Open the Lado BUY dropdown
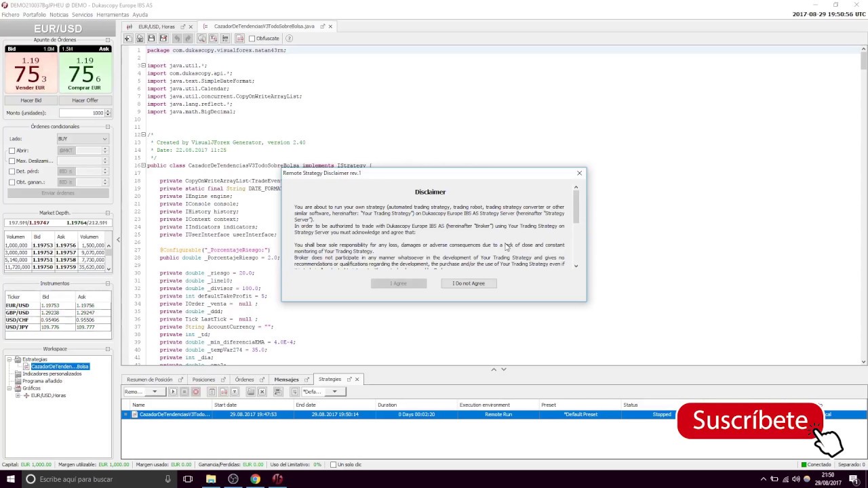Screen dimensions: 868x488 [x=83, y=139]
